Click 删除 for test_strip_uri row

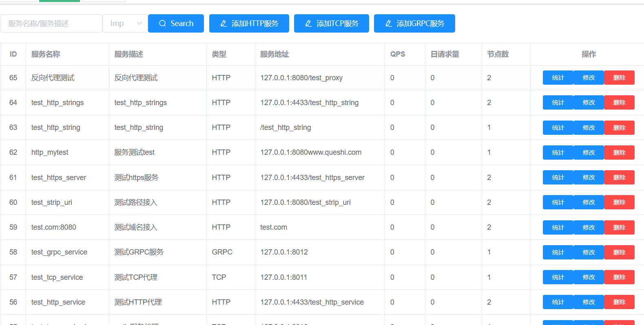(x=619, y=202)
